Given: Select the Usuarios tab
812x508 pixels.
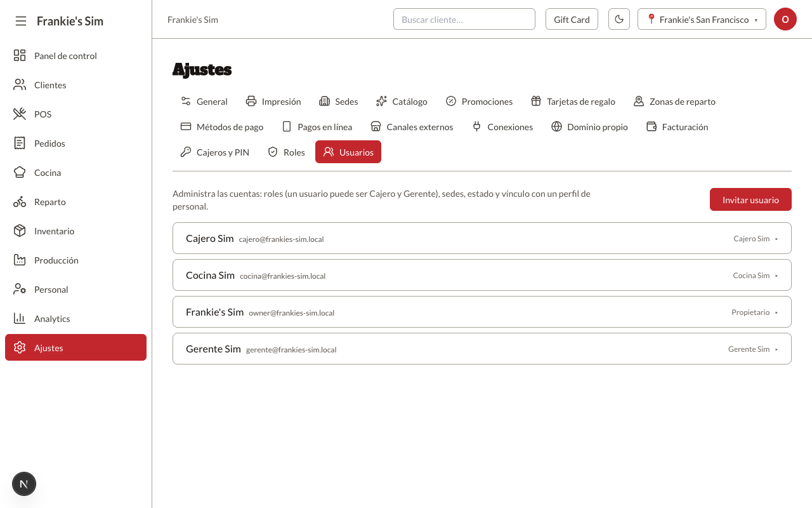Looking at the screenshot, I should [x=348, y=152].
